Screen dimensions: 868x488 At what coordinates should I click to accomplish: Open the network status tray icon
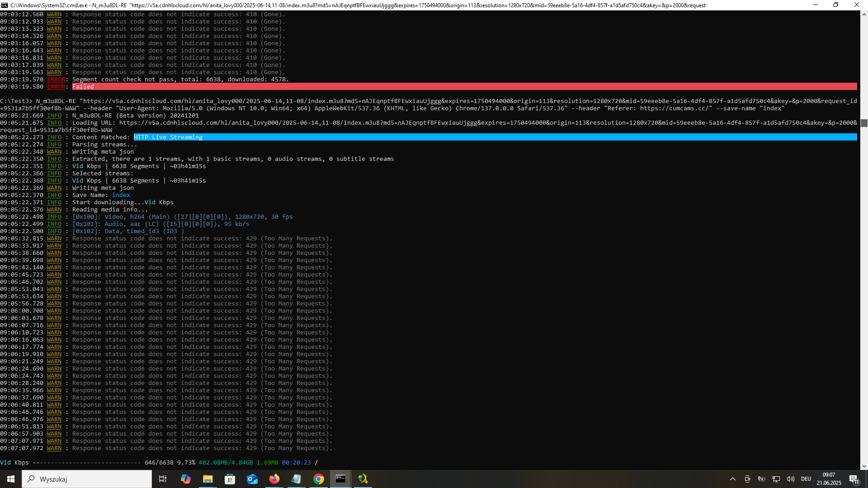pos(776,479)
